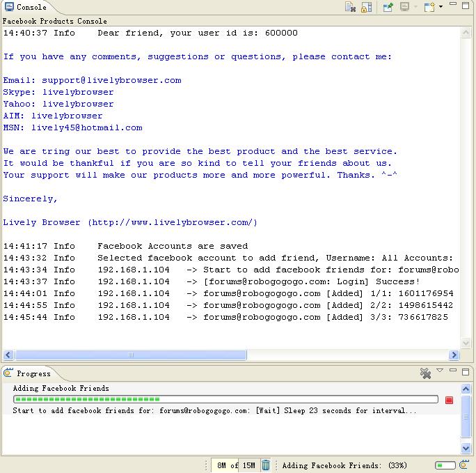Click the 'user id is: 600000' line
Viewport: 476px width, 473px height.
[150, 33]
